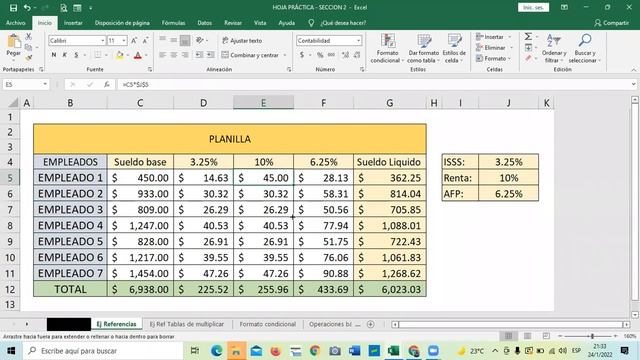The width and height of the screenshot is (640, 360).
Task: Open Ordenar y filtrar menu
Action: (x=554, y=48)
